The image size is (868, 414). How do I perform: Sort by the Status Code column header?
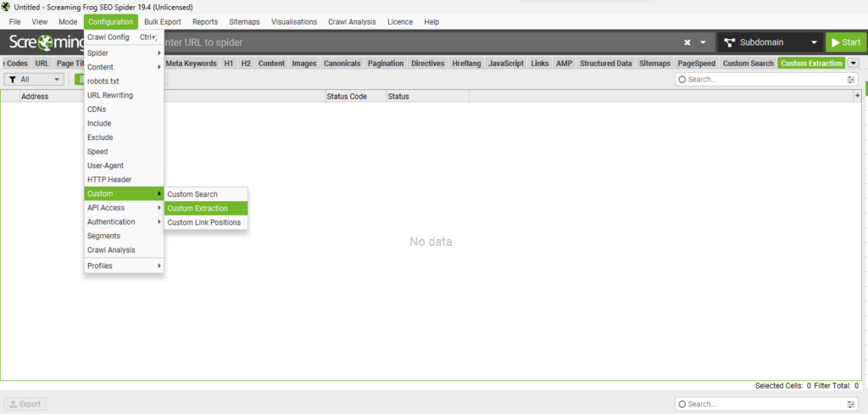356,97
